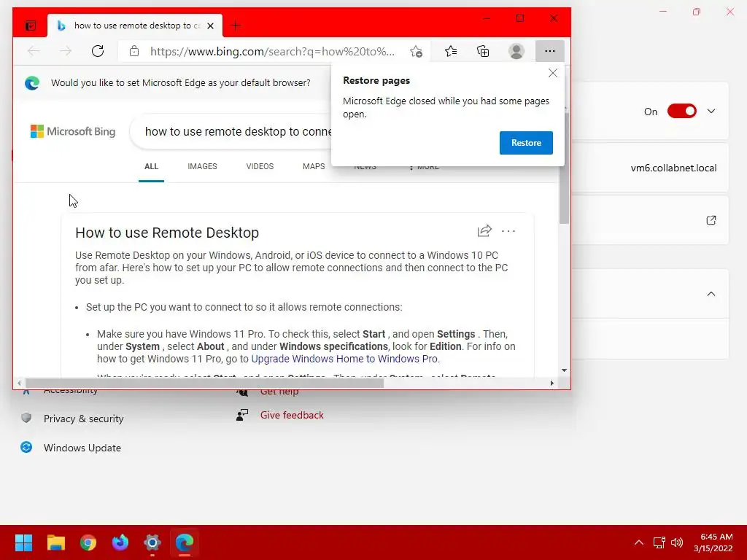Click vm6.collabnet.local PC name
This screenshot has height=560, width=747.
(x=673, y=168)
